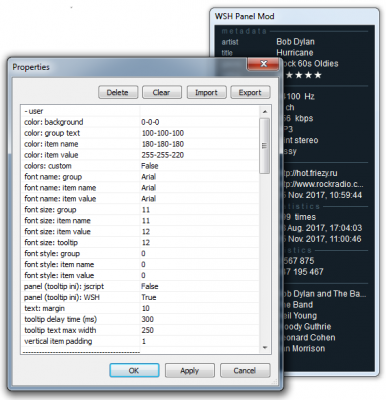This screenshot has height=400, width=386.
Task: Edit Arial value for font name: item value
Action: tap(149, 199)
